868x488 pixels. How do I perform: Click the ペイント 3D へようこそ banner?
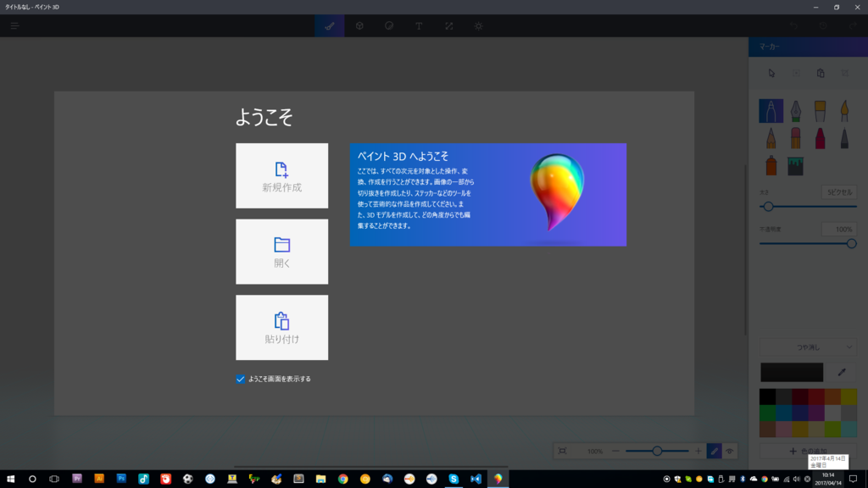click(x=488, y=195)
